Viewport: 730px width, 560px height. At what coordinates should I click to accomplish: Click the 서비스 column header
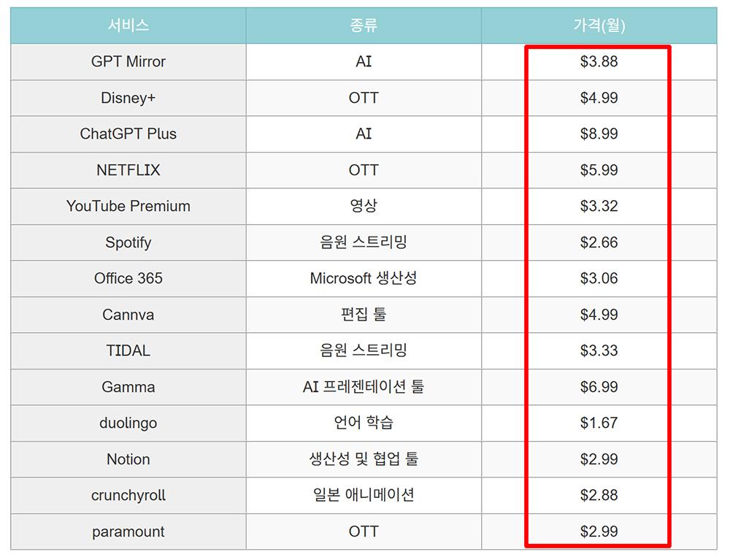tap(128, 25)
